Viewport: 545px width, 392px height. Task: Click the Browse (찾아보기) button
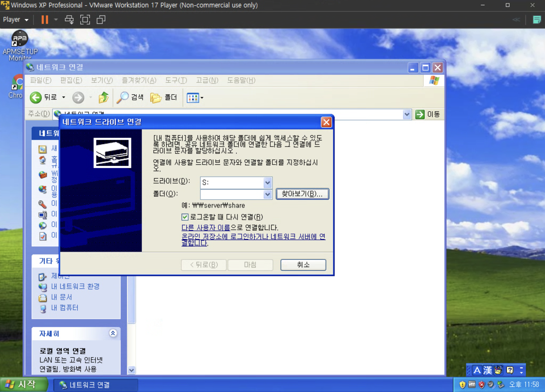(x=302, y=194)
